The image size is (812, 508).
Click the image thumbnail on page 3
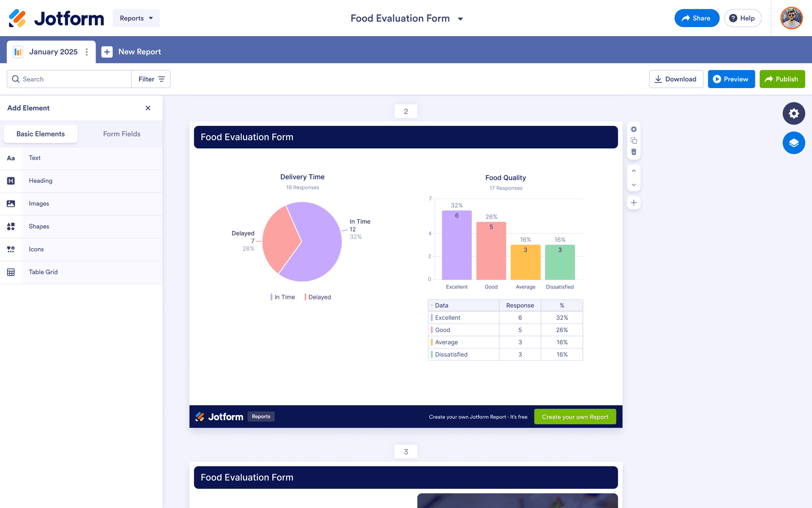517,500
